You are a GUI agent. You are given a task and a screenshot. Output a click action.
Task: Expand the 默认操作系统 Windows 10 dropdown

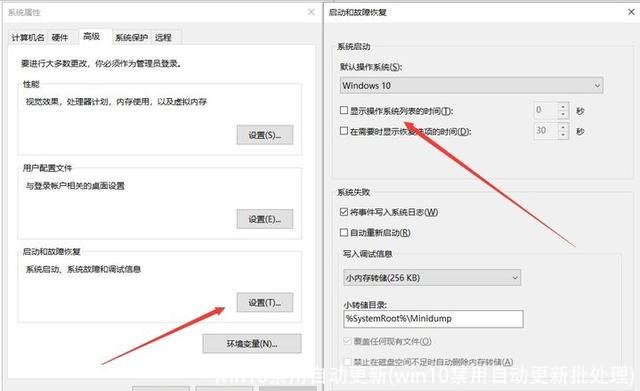point(471,85)
